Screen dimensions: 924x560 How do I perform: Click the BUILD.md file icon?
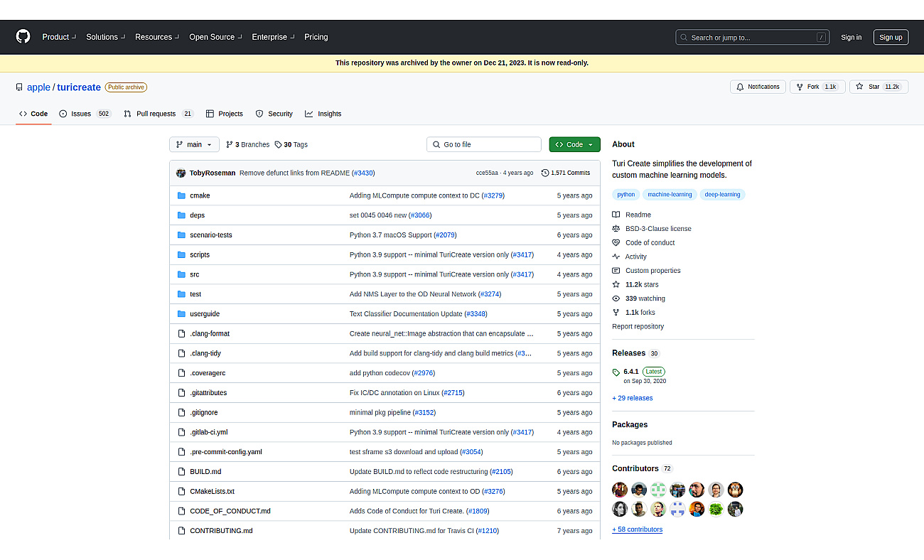[181, 471]
